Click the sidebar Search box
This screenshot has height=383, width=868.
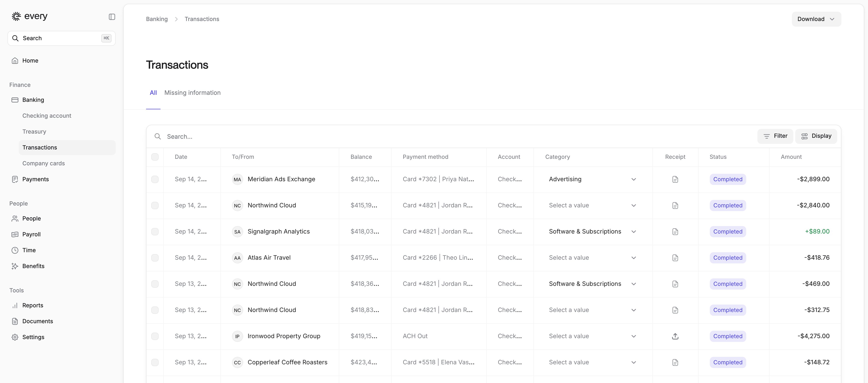click(62, 39)
